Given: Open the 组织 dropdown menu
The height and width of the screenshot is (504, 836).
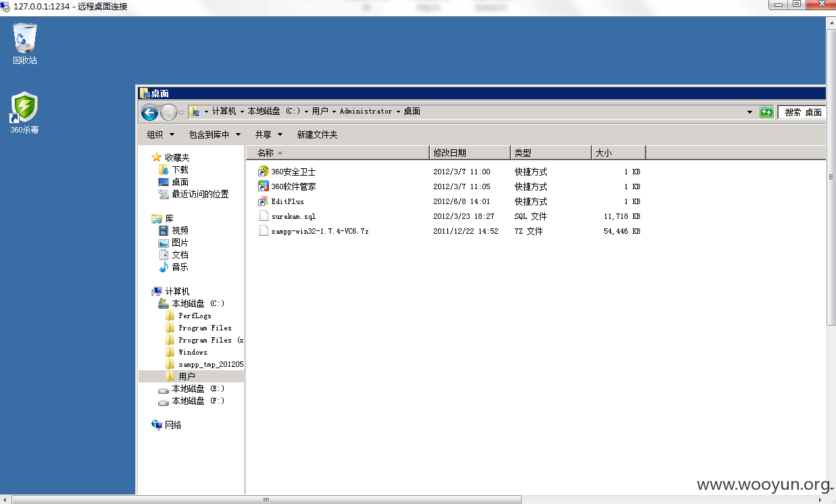Looking at the screenshot, I should (x=161, y=134).
